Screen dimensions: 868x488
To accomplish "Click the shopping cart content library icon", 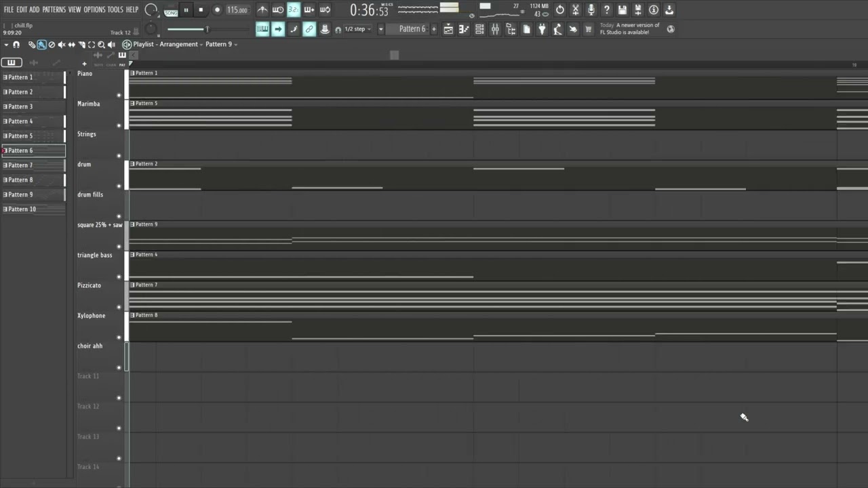I will click(x=589, y=29).
